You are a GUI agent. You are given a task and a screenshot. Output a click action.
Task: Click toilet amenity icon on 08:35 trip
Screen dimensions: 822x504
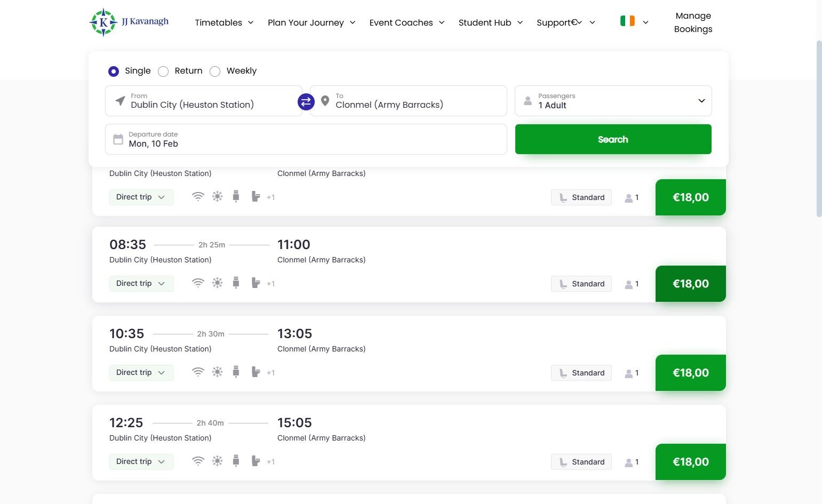[256, 283]
